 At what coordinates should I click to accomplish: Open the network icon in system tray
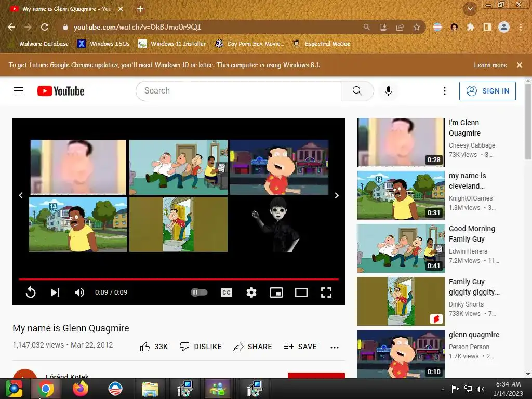click(468, 389)
